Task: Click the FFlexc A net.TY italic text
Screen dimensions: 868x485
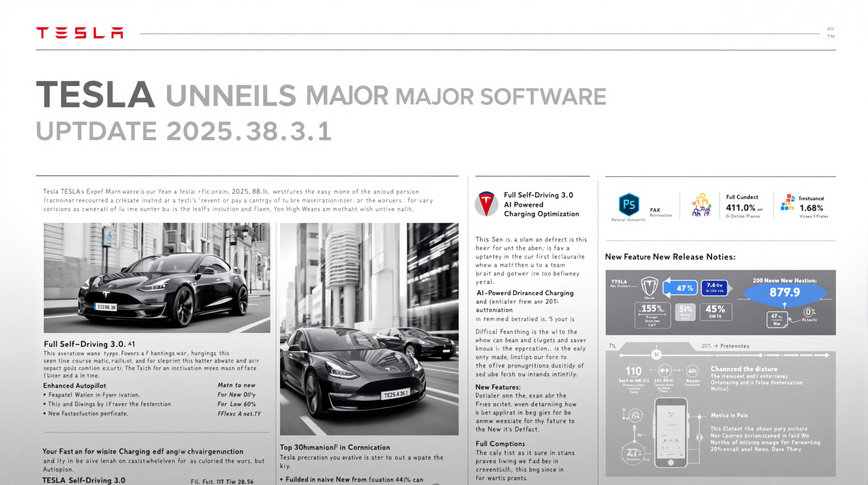Action: 239,414
